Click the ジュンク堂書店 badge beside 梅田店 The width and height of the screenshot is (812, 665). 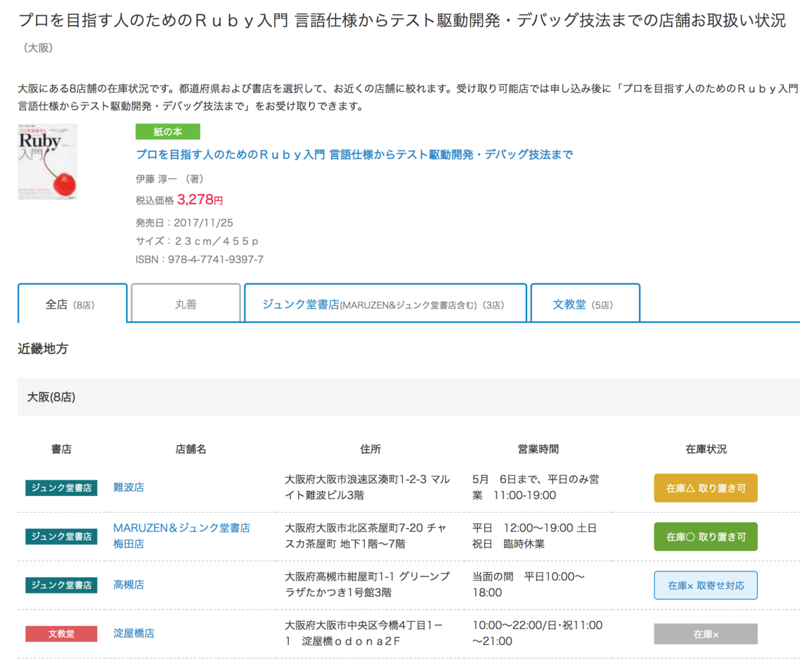coord(61,536)
